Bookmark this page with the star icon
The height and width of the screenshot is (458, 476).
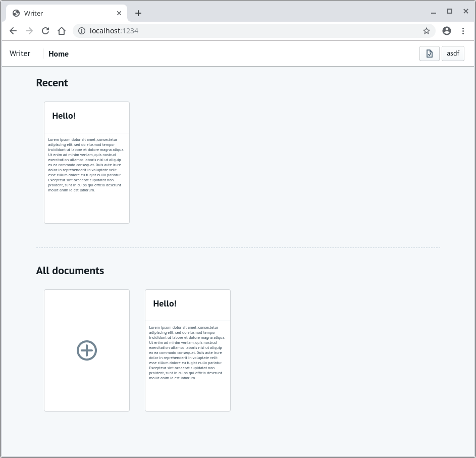click(427, 31)
